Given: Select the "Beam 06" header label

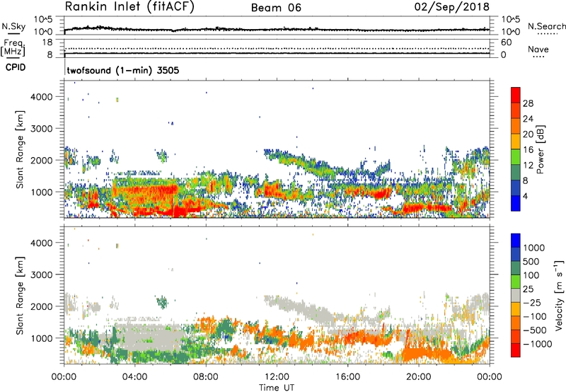Looking at the screenshot, I should pyautogui.click(x=276, y=8).
